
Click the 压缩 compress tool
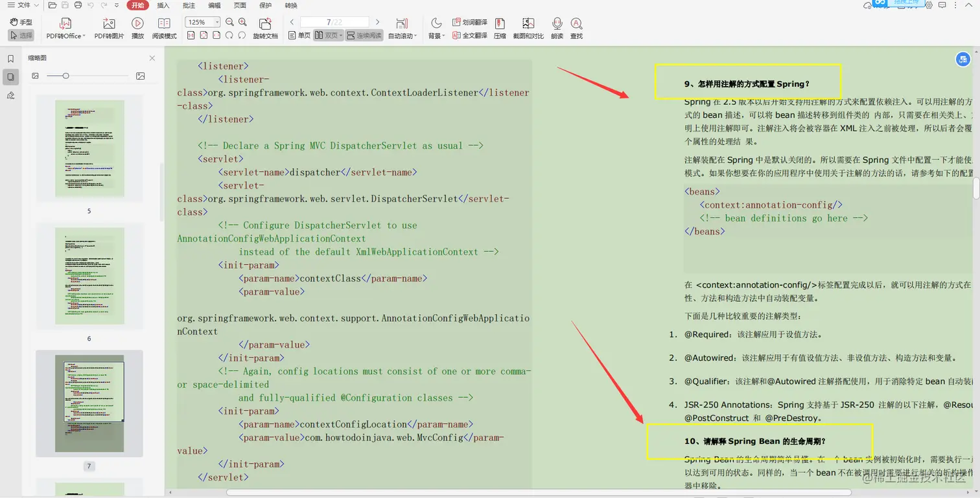(500, 29)
